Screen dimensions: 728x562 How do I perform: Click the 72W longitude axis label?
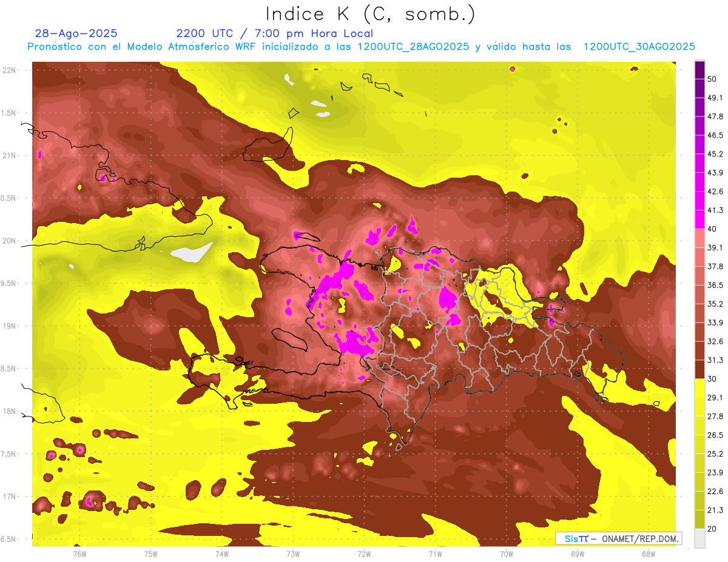point(364,554)
